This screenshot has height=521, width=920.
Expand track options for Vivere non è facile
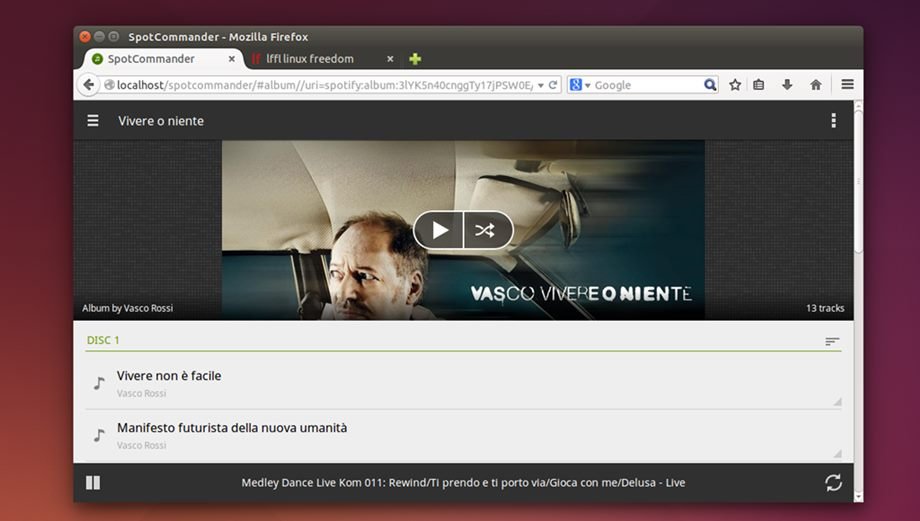tap(836, 401)
